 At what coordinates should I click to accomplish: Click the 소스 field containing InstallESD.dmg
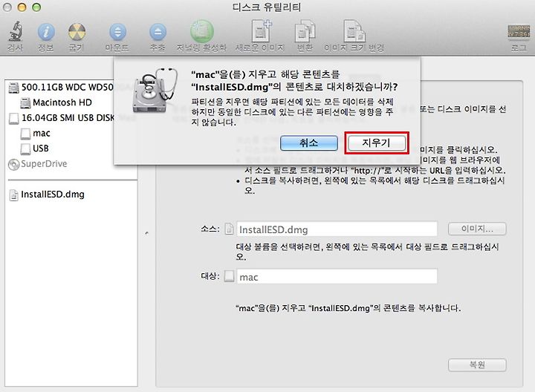point(337,229)
